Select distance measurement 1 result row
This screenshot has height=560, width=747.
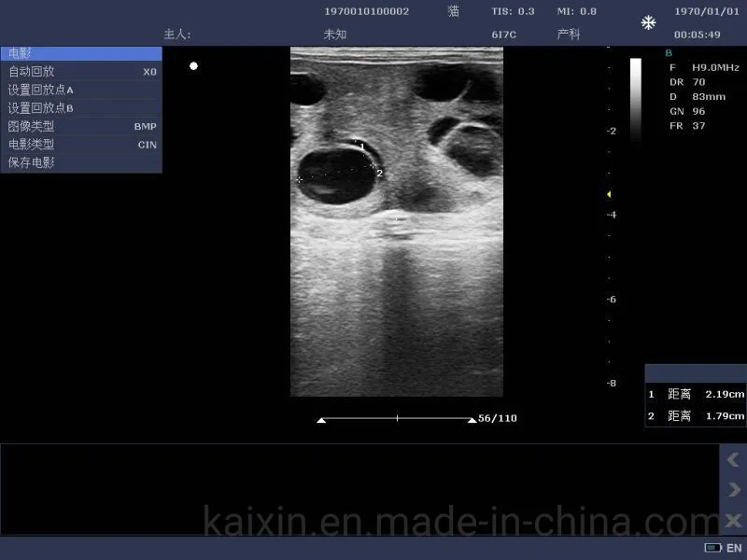point(696,395)
